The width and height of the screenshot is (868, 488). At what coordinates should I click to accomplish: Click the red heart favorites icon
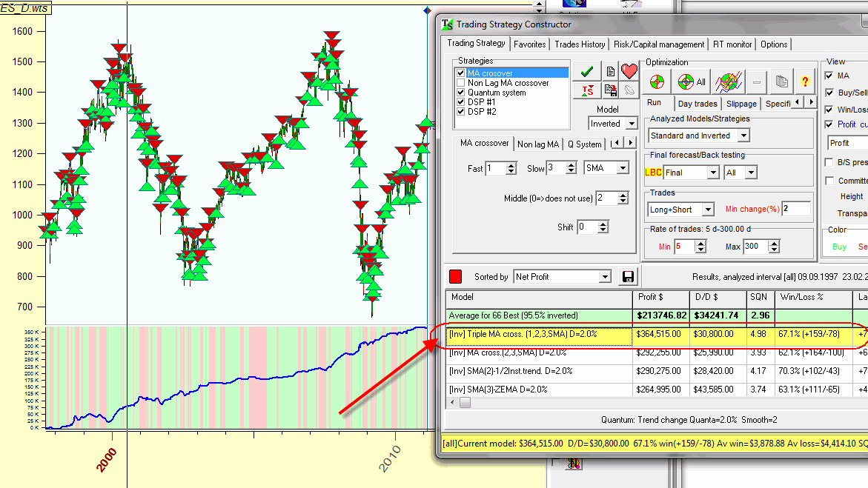(x=630, y=71)
